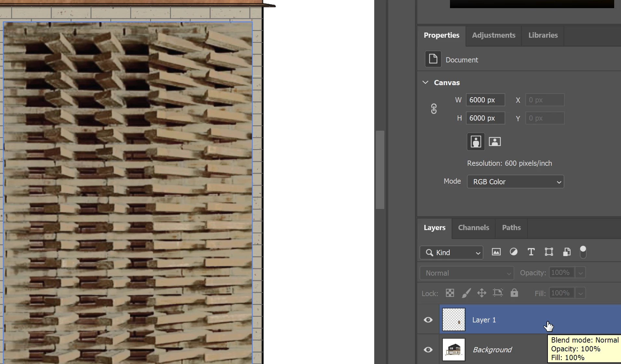Switch to the Channels tab
Image resolution: width=621 pixels, height=364 pixels.
coord(473,227)
